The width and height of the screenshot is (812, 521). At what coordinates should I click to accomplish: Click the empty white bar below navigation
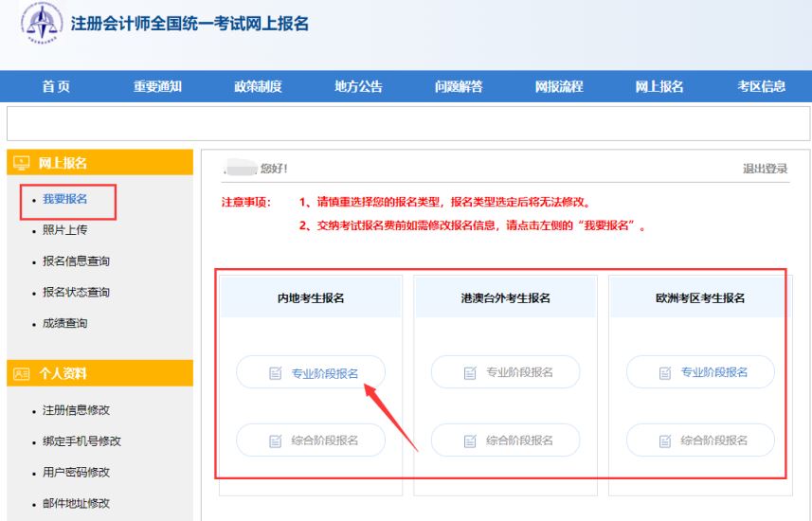click(407, 123)
